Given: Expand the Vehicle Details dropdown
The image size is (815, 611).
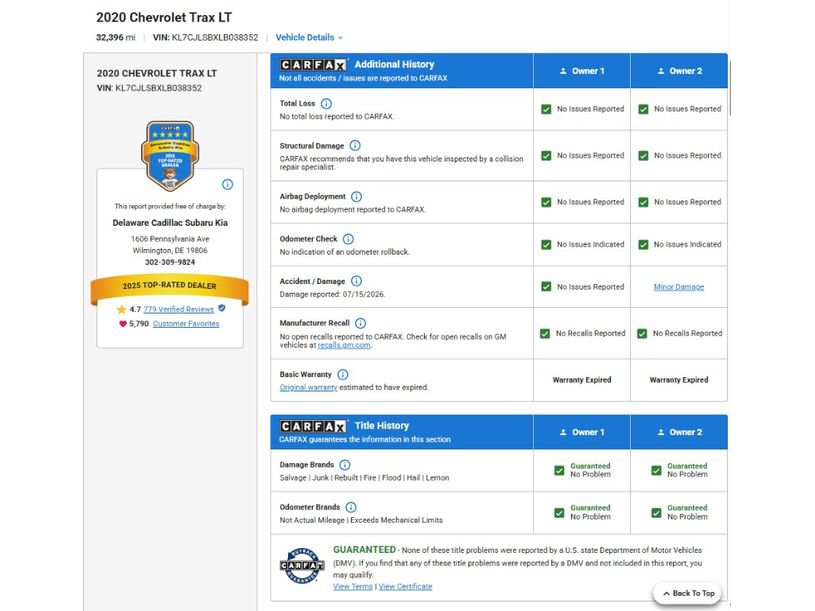Looking at the screenshot, I should (x=309, y=37).
